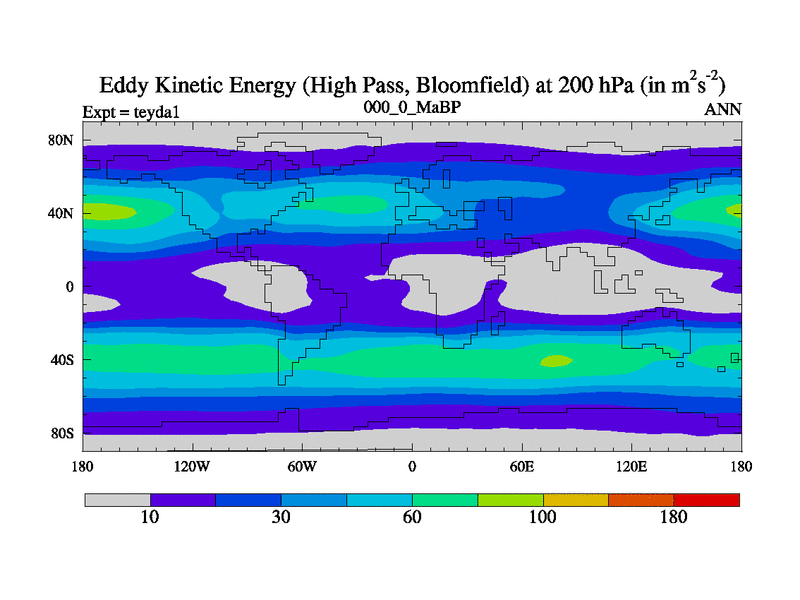Viewport: 800px width, 600px height.
Task: Click the 80N latitude axis label
Action: pyautogui.click(x=62, y=140)
